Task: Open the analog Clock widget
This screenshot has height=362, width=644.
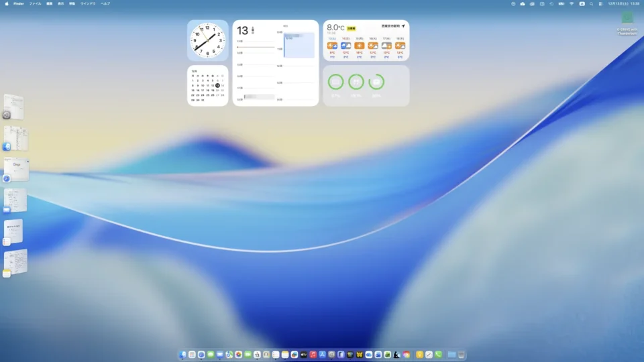Action: pos(208,40)
